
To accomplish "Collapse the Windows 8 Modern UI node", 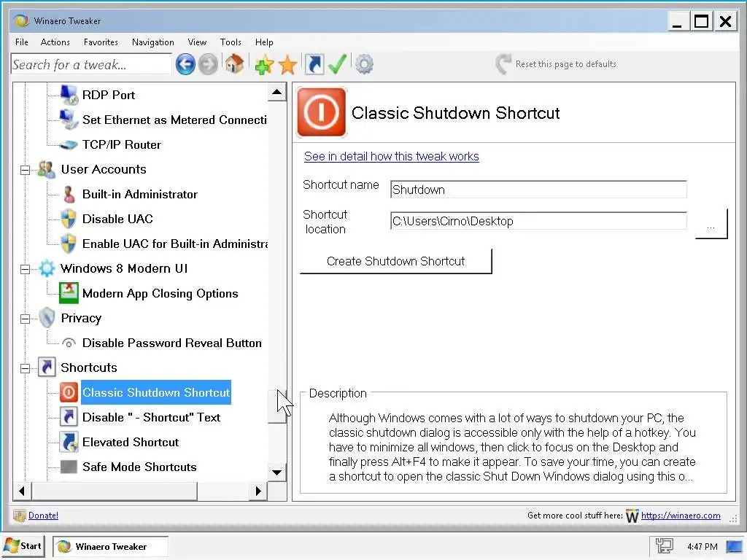I will [x=26, y=269].
